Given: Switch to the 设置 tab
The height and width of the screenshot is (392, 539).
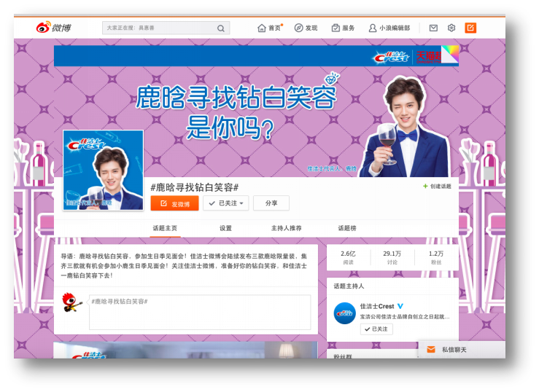Looking at the screenshot, I should (225, 228).
